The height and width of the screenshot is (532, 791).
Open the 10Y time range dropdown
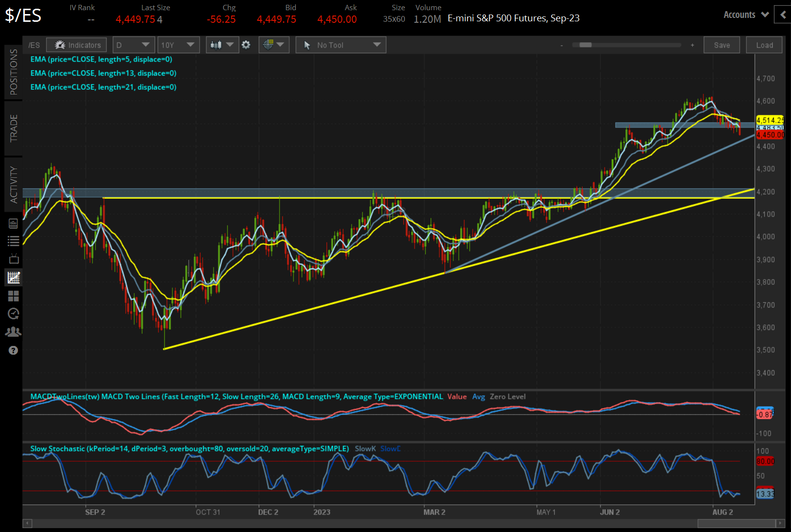178,45
